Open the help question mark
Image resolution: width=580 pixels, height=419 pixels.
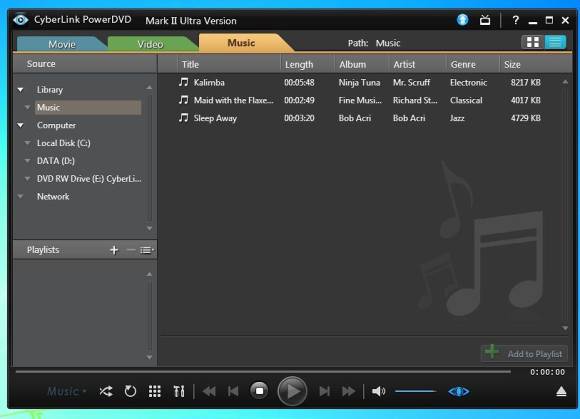(x=515, y=20)
